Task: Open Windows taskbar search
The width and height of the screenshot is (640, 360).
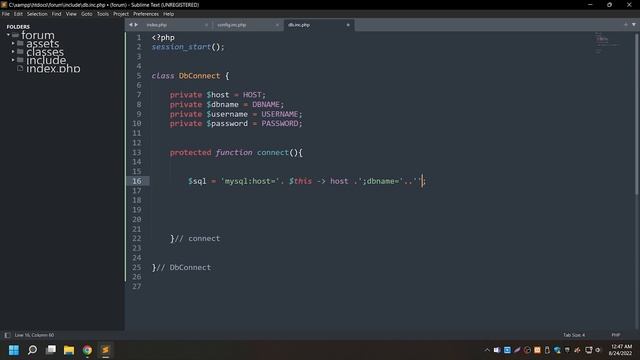Action: 32,350
